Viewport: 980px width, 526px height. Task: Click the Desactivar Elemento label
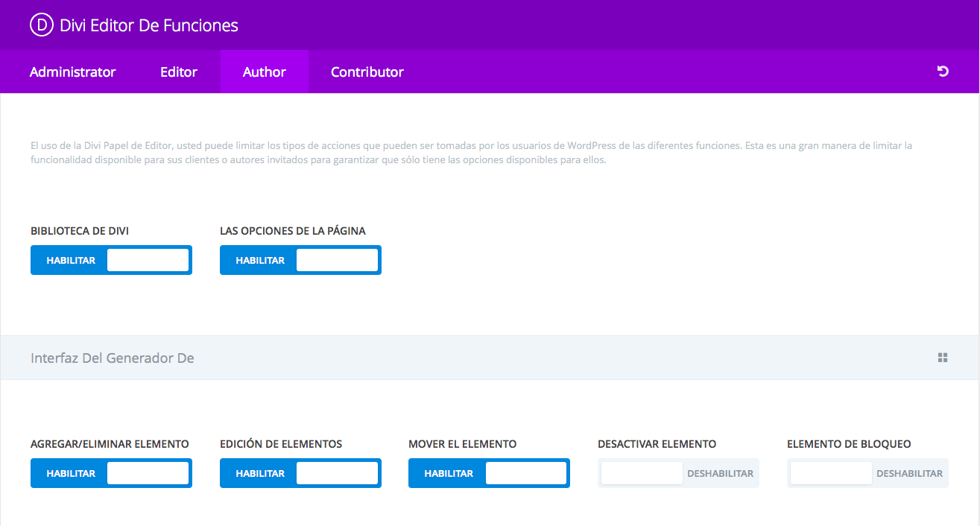[657, 444]
